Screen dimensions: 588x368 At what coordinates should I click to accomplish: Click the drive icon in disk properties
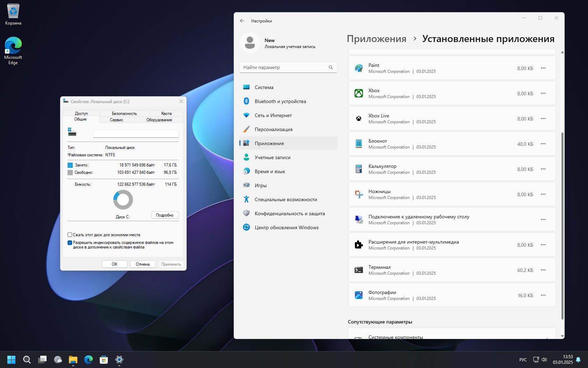click(72, 132)
